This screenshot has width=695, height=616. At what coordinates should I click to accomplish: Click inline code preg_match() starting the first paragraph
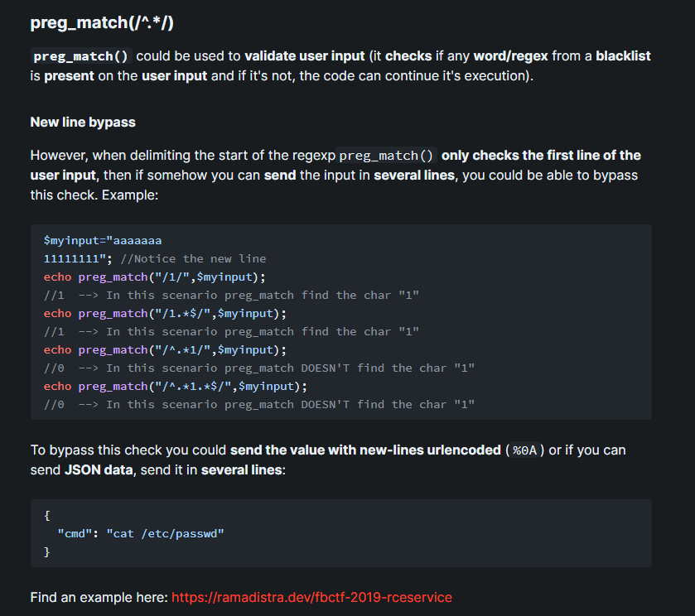click(x=81, y=56)
